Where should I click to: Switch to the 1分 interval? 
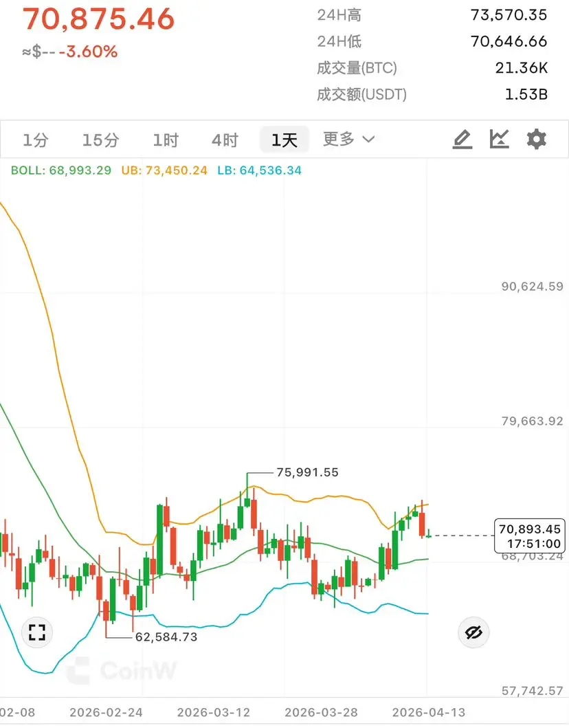tap(36, 140)
